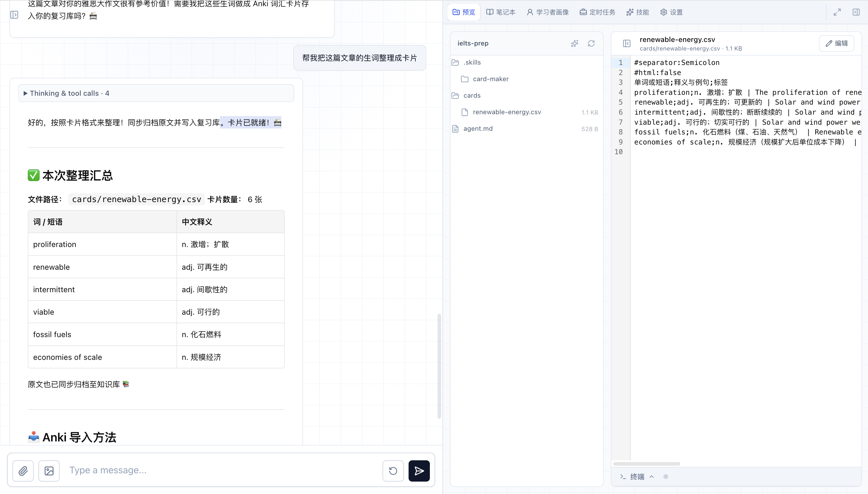Toggle the left sidebar panel icon

tap(14, 15)
